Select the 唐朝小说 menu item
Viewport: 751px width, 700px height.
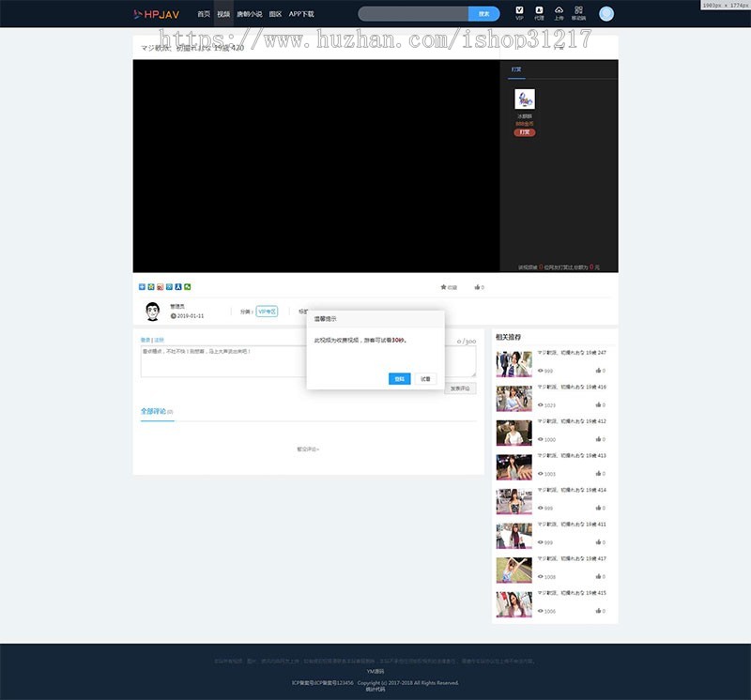[249, 14]
